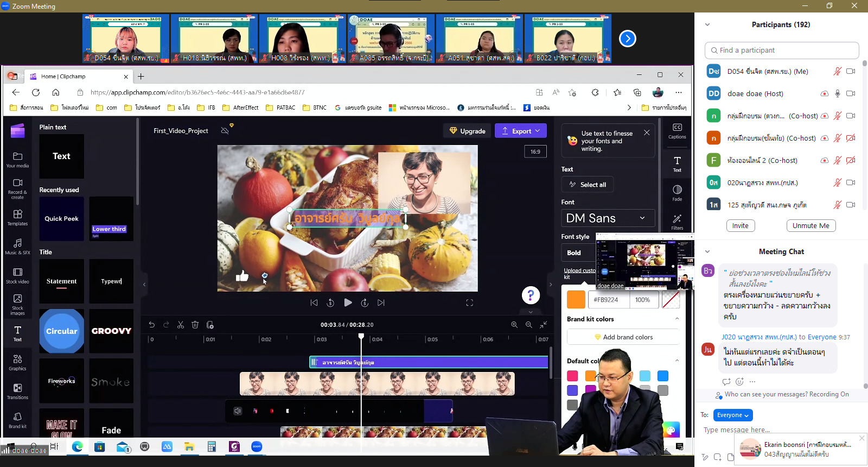The width and height of the screenshot is (868, 467).
Task: Undo the last edit in timeline toolbar
Action: coord(152,325)
